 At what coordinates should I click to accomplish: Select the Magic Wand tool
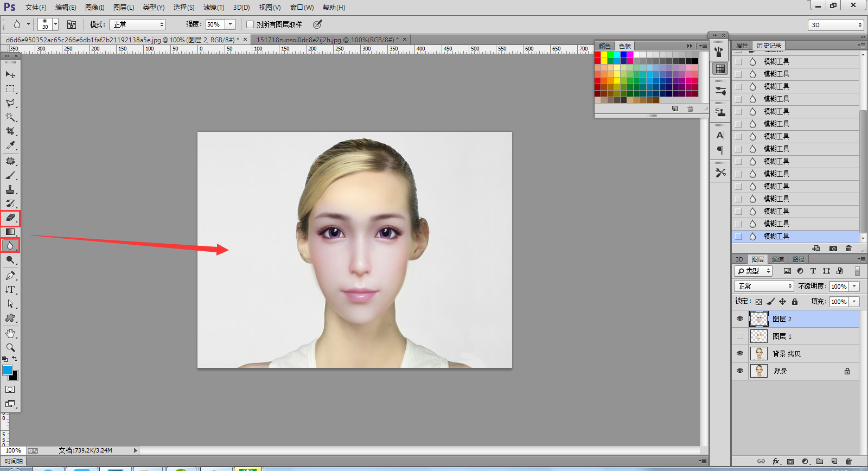point(10,117)
